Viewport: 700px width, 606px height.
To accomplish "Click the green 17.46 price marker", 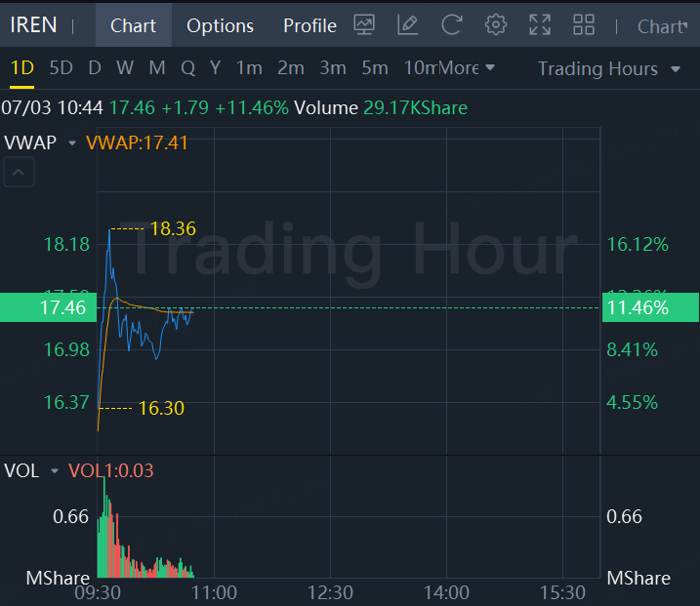I will [x=48, y=307].
